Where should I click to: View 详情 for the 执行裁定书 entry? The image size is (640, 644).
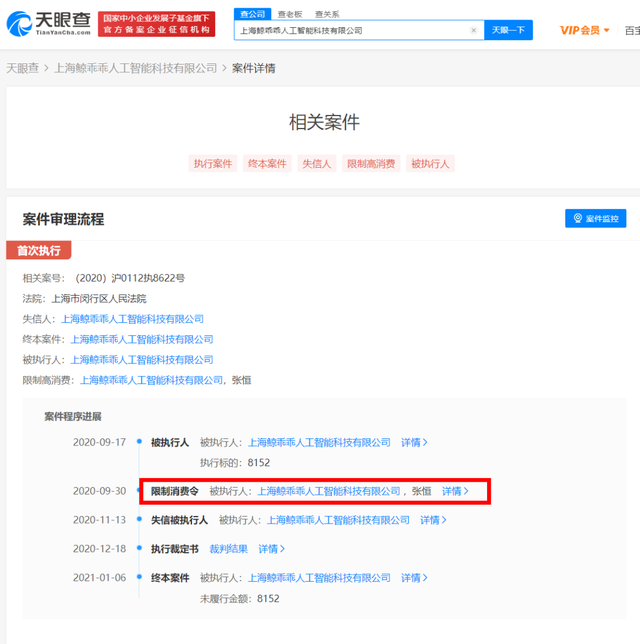[271, 549]
